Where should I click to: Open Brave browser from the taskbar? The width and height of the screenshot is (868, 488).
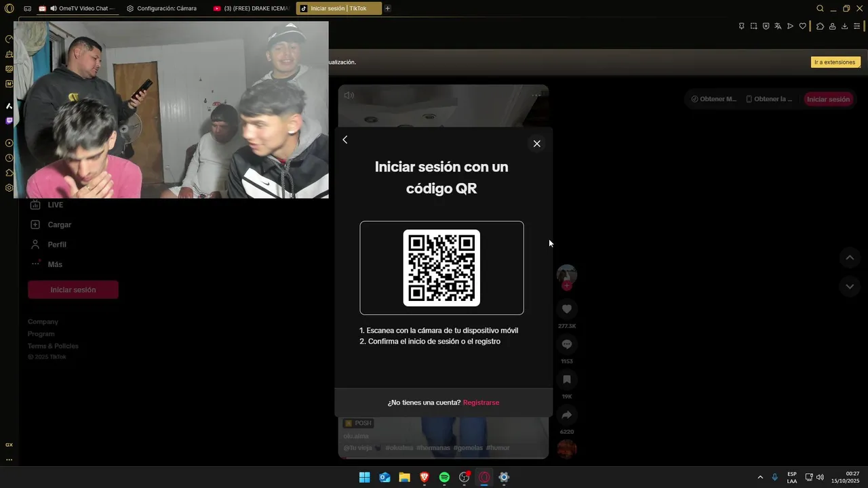pos(425,477)
